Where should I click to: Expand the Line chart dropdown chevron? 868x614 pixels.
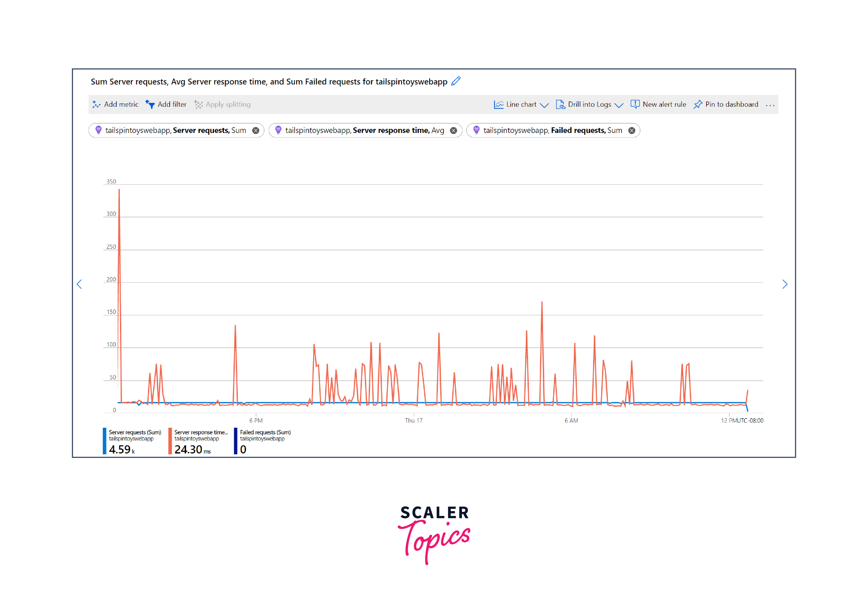click(x=544, y=105)
